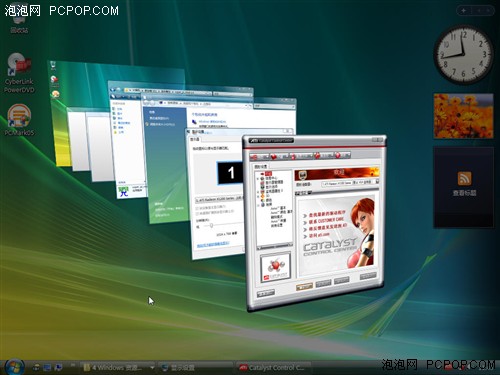
Task: Click the ATI logo in Catalyst title bar
Action: point(254,141)
